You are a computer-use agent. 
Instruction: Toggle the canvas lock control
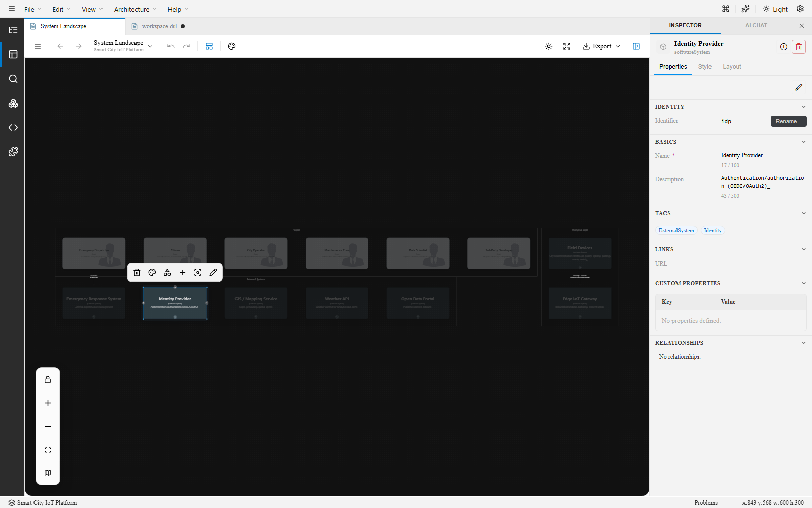[48, 379]
